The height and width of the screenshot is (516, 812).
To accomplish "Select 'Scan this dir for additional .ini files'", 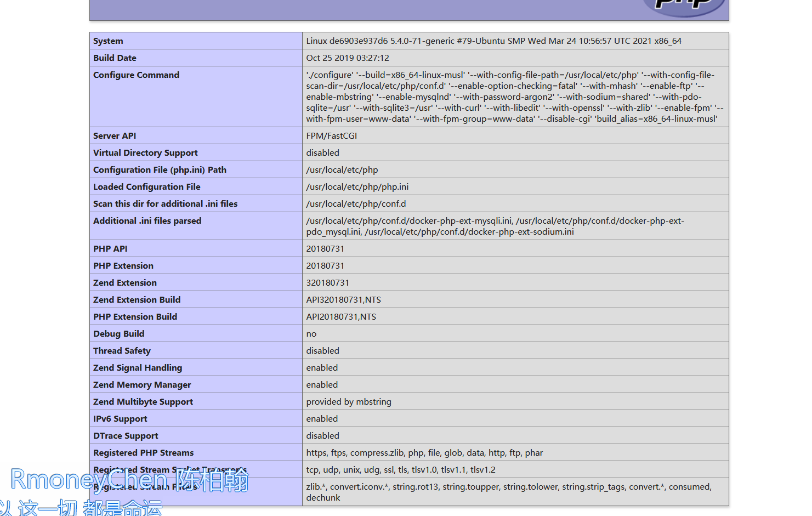I will point(165,204).
